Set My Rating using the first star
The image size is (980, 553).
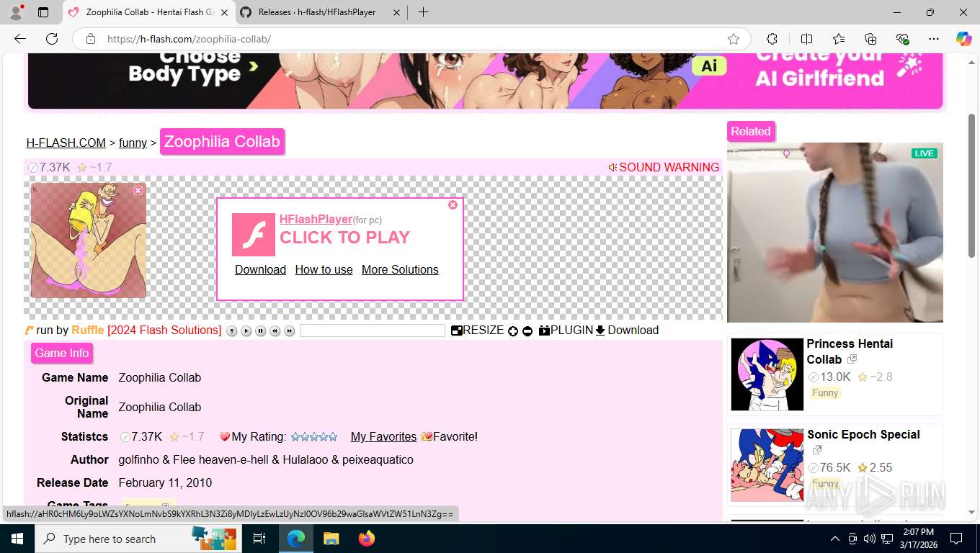click(x=295, y=437)
